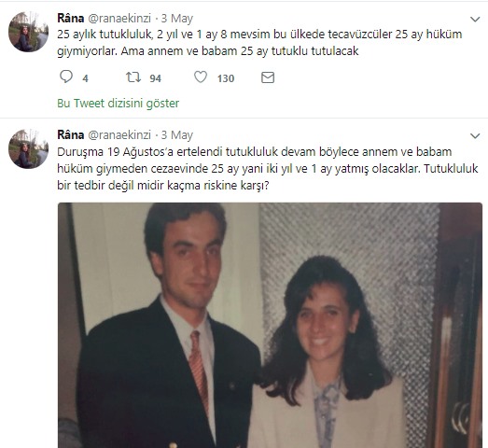488x448 pixels.
Task: Reply to the first tweet via comment icon
Action: pos(66,77)
